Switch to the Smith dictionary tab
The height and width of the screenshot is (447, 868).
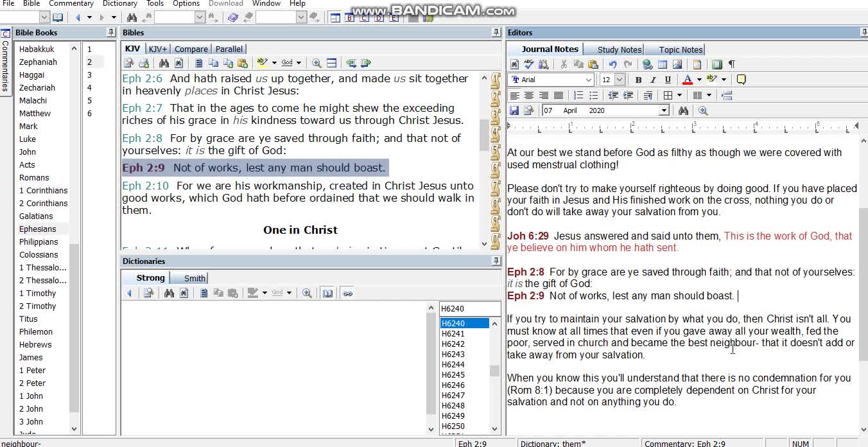pos(195,278)
